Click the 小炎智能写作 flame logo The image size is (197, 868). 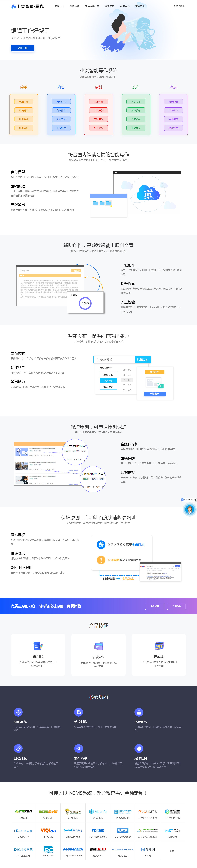coord(28,6)
